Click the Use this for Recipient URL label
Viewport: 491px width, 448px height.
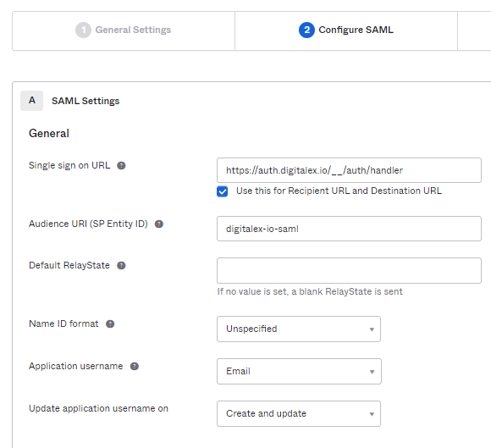pyautogui.click(x=339, y=191)
